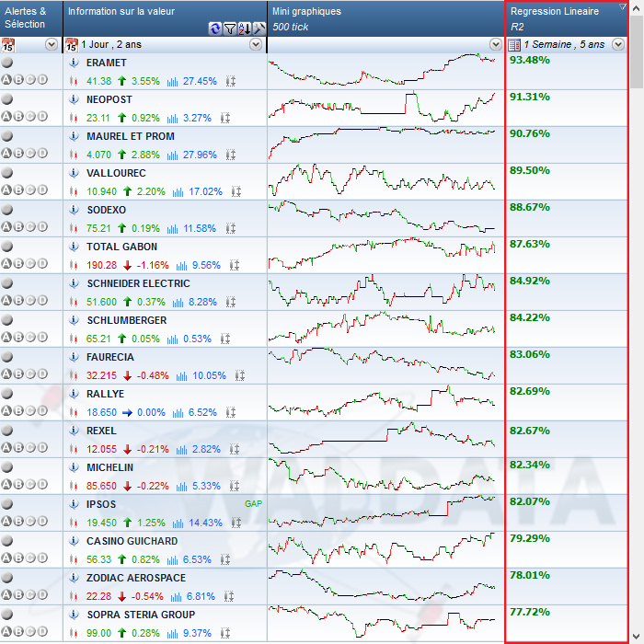
Task: Select the 93.48% R2 value
Action: click(x=529, y=60)
